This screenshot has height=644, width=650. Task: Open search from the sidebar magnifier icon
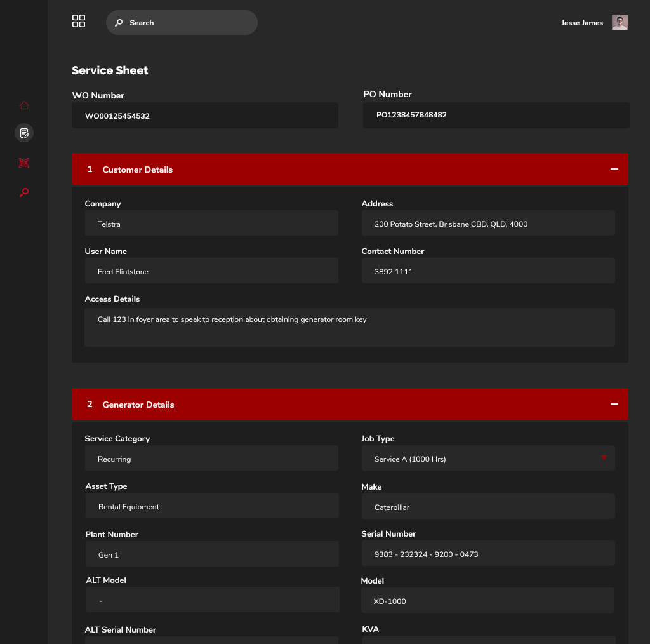point(24,192)
